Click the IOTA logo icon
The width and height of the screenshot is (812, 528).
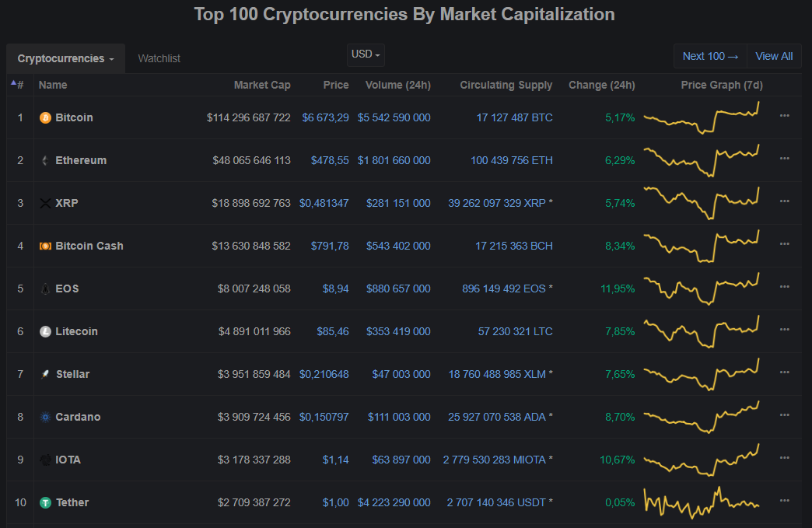coord(45,460)
